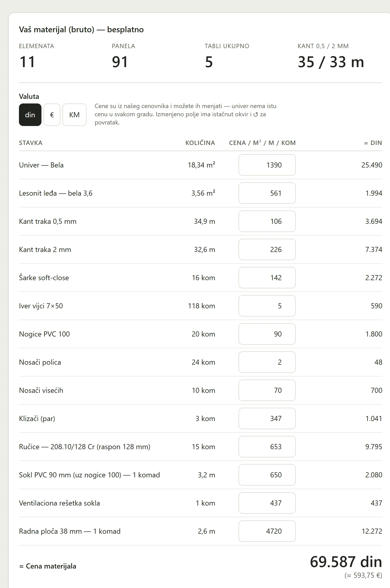Edit Šarke soft-close price field
Viewport: 390px width, 588px height.
pyautogui.click(x=267, y=278)
